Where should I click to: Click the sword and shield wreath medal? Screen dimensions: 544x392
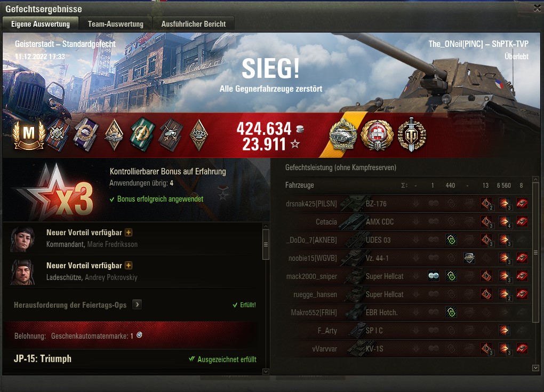click(x=412, y=134)
